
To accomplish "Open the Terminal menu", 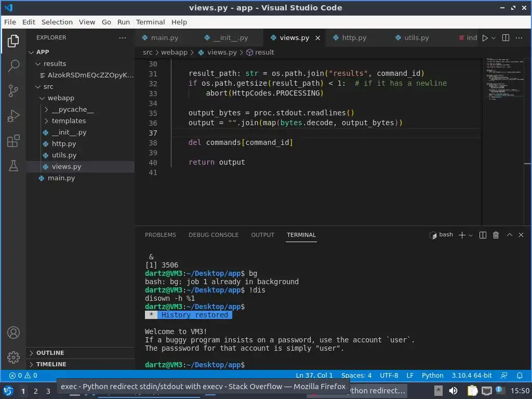I will (150, 22).
